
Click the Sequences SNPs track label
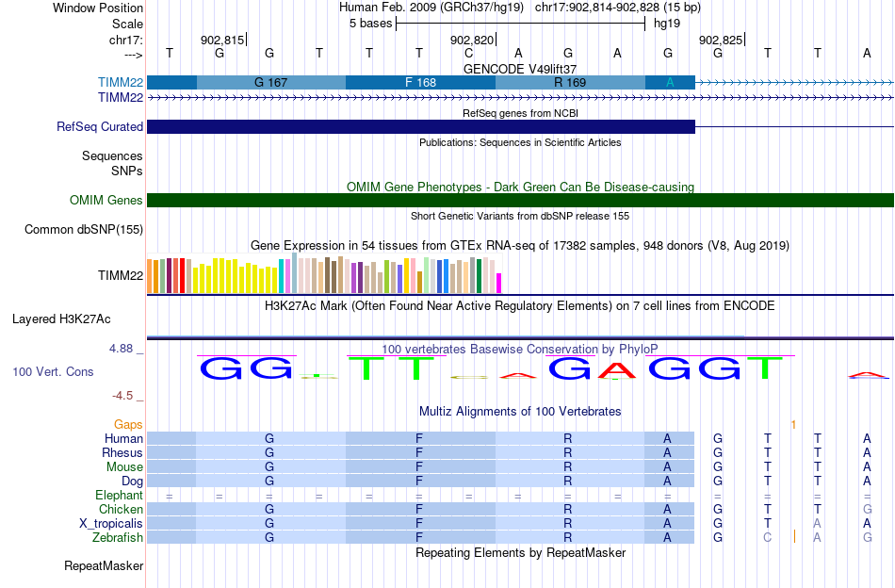(112, 163)
